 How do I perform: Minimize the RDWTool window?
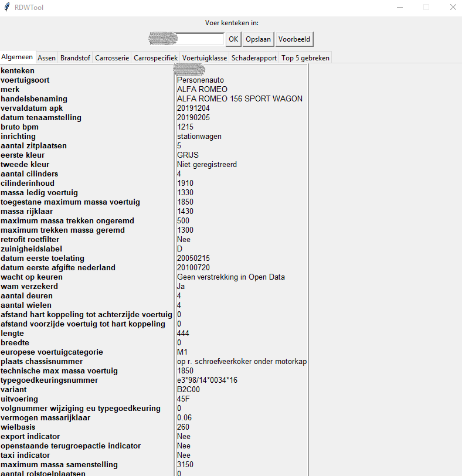(400, 7)
